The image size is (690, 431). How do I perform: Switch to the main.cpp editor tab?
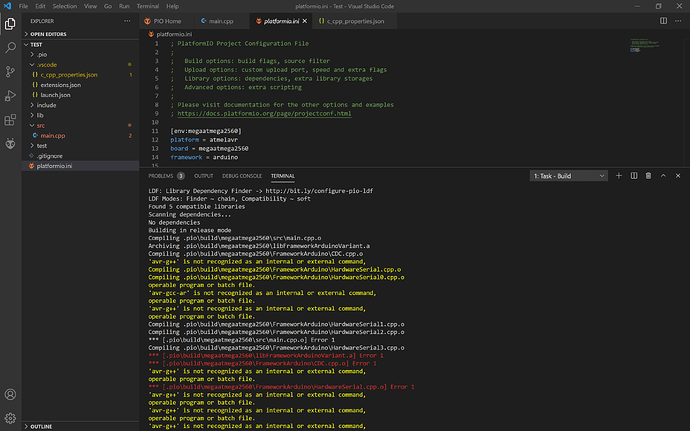click(x=220, y=21)
